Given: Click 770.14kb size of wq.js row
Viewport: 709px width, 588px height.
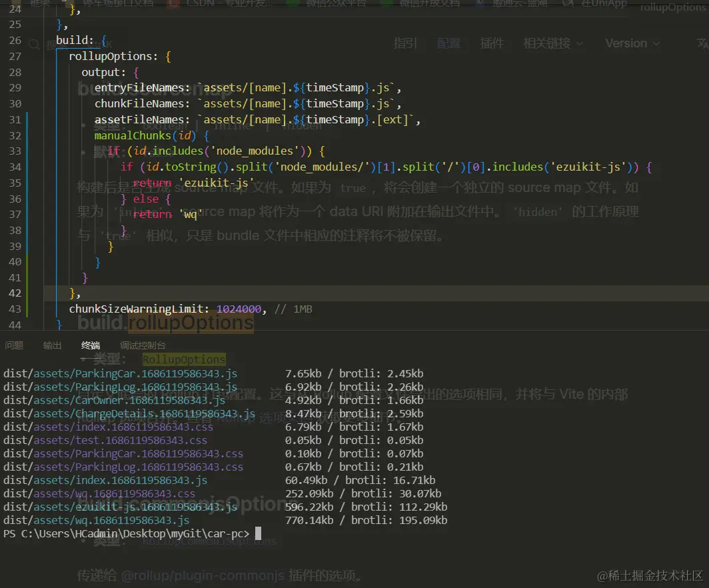Looking at the screenshot, I should coord(309,521).
